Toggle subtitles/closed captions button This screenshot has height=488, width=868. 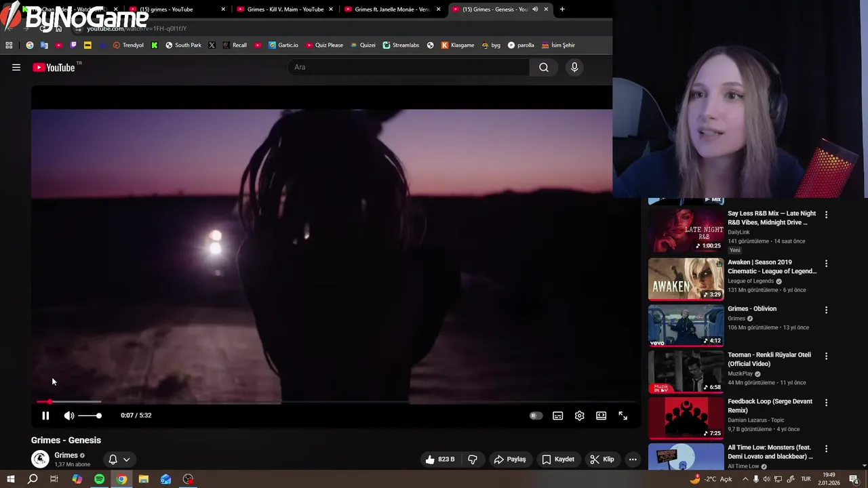557,415
